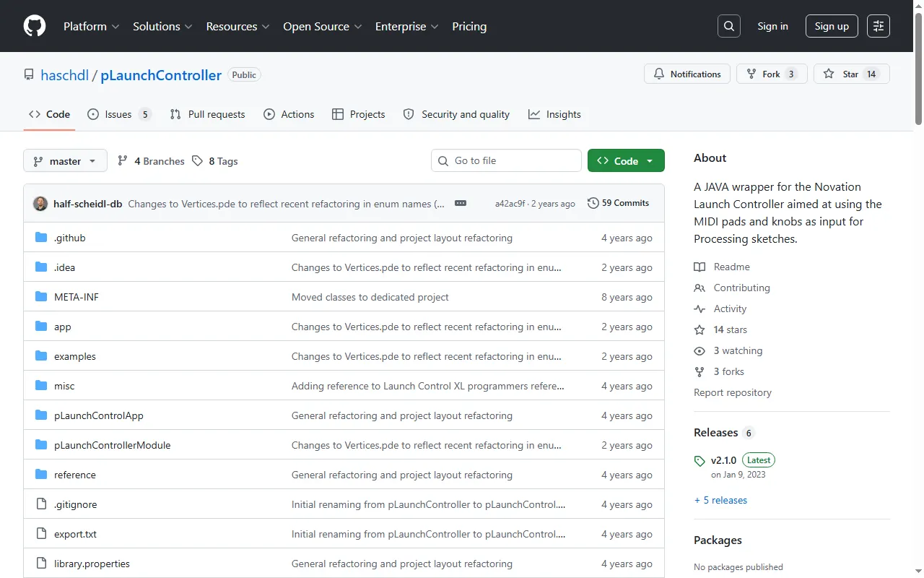Click the pLaunchControlApp folder icon
This screenshot has width=924, height=578.
pos(41,415)
